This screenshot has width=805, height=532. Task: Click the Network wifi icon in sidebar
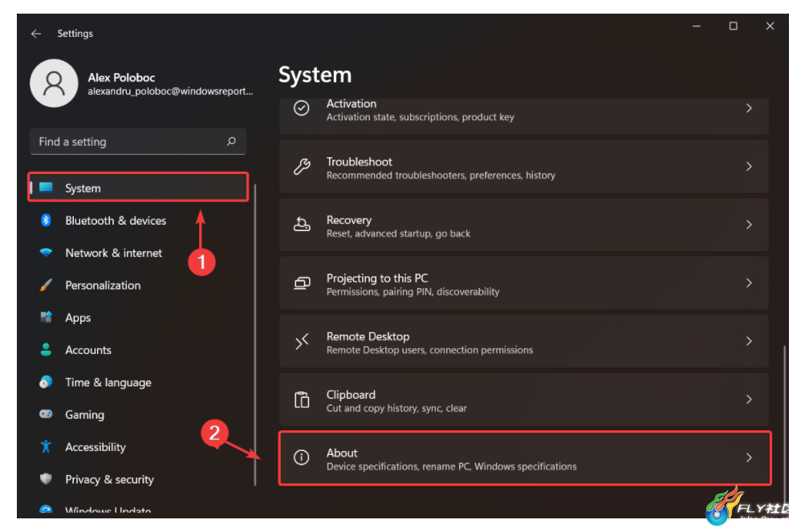pos(46,253)
